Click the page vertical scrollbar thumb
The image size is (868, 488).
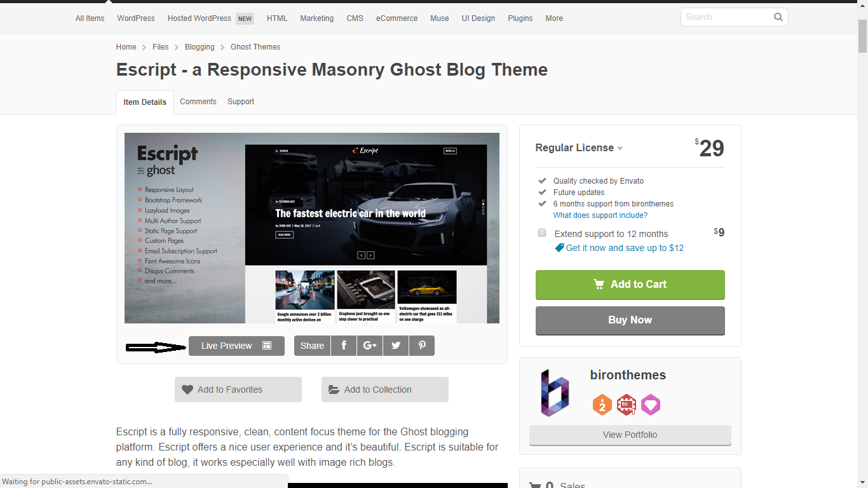[x=862, y=36]
